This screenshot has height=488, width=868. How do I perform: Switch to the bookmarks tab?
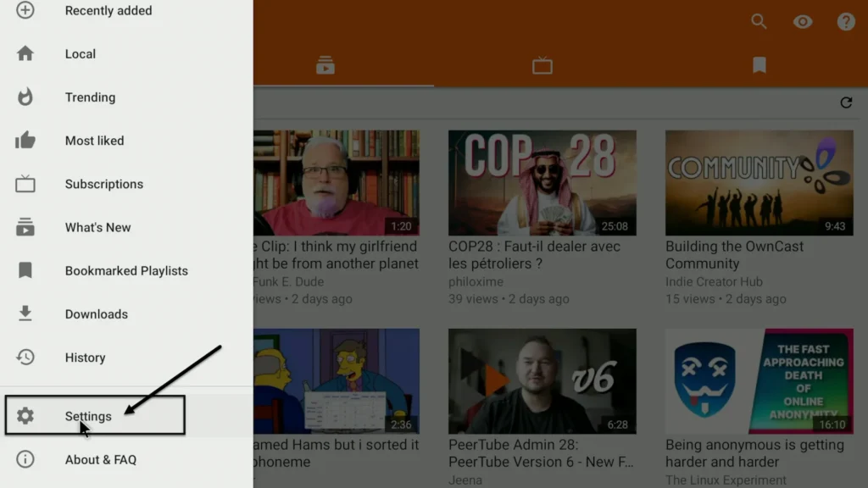(759, 65)
